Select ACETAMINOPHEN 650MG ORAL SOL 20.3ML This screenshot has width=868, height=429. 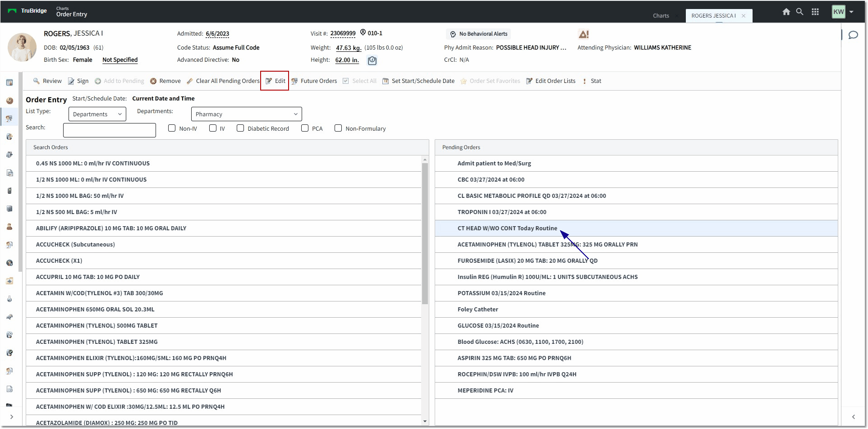(x=224, y=310)
